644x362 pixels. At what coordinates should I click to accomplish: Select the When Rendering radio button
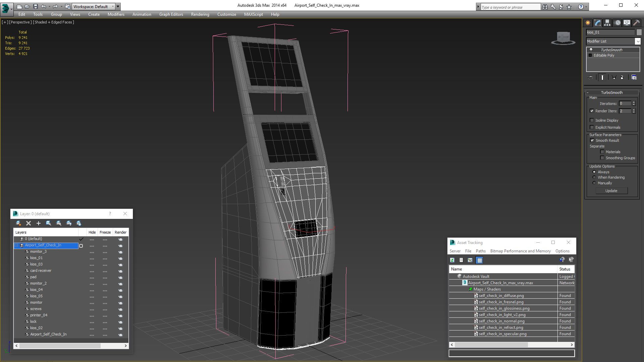tap(594, 177)
